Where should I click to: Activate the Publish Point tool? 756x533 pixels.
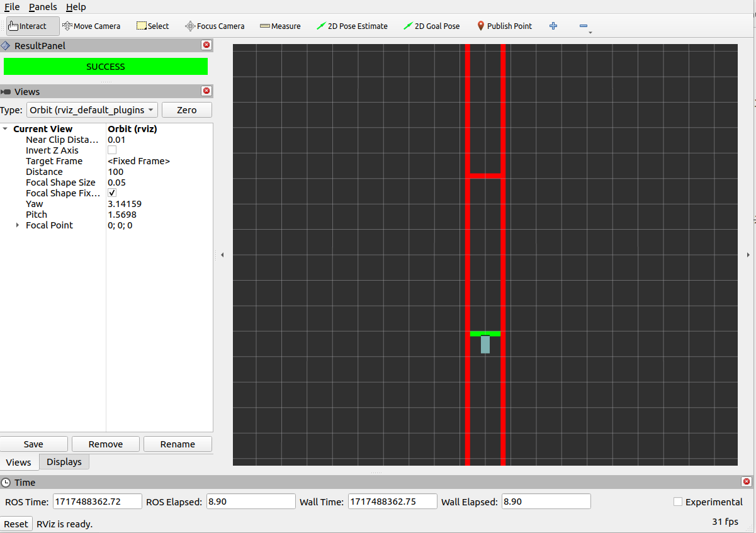504,26
